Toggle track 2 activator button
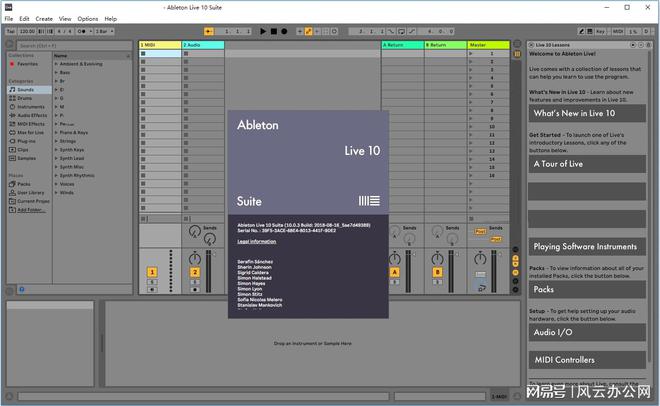 point(195,272)
